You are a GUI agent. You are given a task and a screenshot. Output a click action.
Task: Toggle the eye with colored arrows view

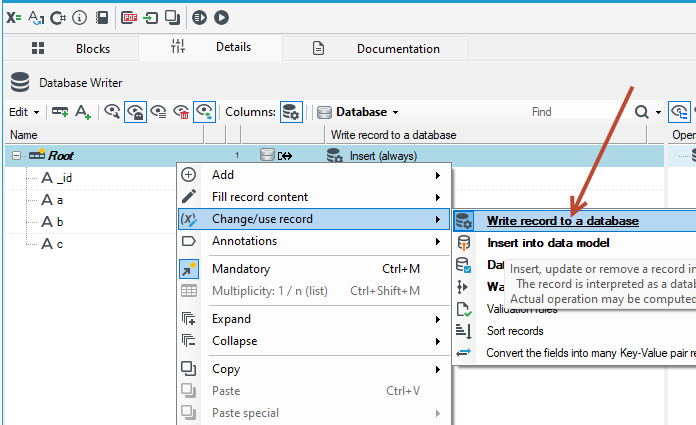pos(204,111)
